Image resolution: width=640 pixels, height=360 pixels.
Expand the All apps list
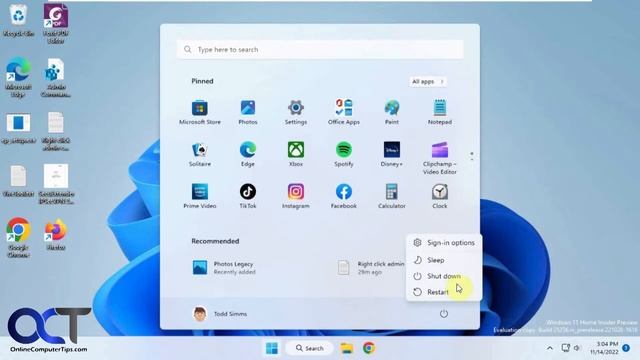pyautogui.click(x=427, y=82)
